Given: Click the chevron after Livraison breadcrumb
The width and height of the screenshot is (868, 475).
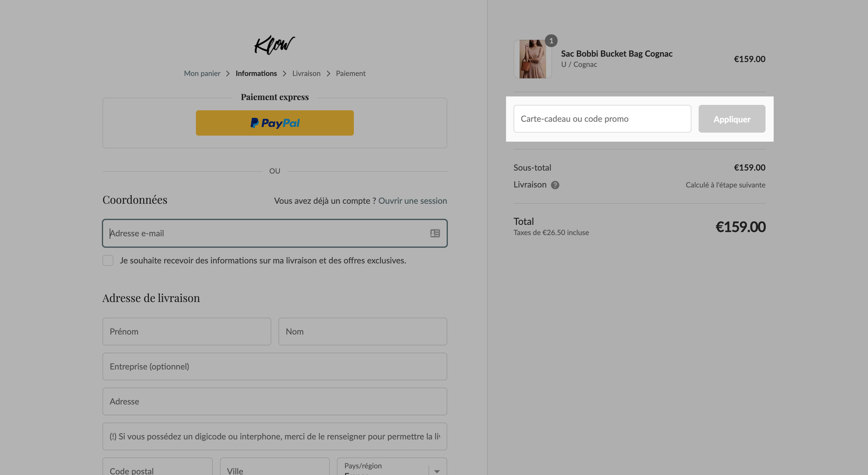Looking at the screenshot, I should (x=328, y=74).
